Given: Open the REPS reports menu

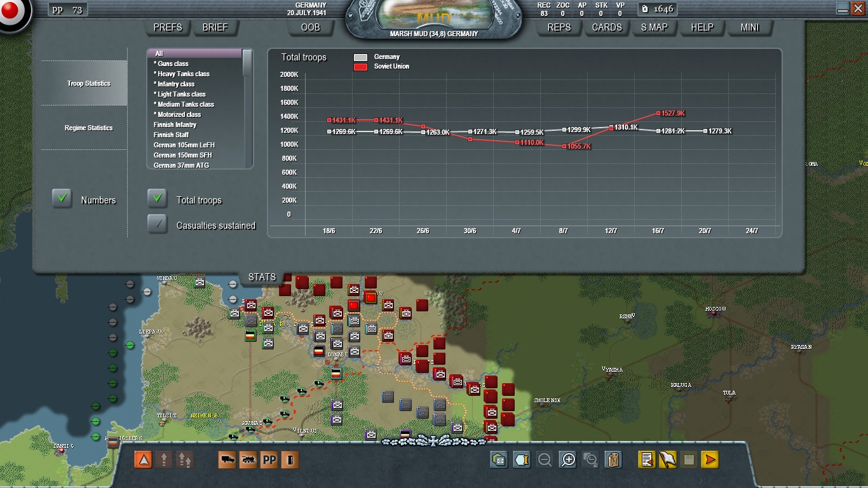Looking at the screenshot, I should [x=559, y=27].
